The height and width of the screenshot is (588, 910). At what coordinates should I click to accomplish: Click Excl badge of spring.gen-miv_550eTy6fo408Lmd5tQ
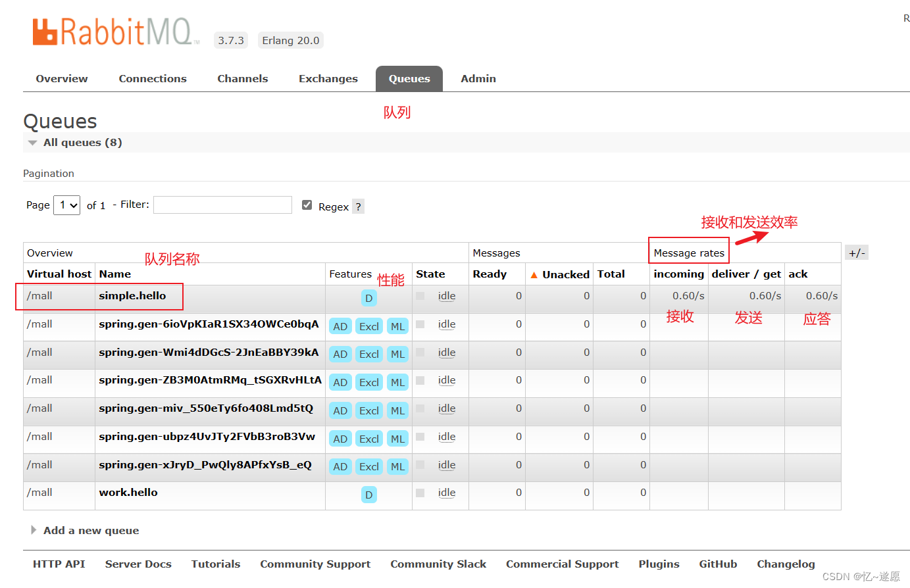[x=369, y=410]
